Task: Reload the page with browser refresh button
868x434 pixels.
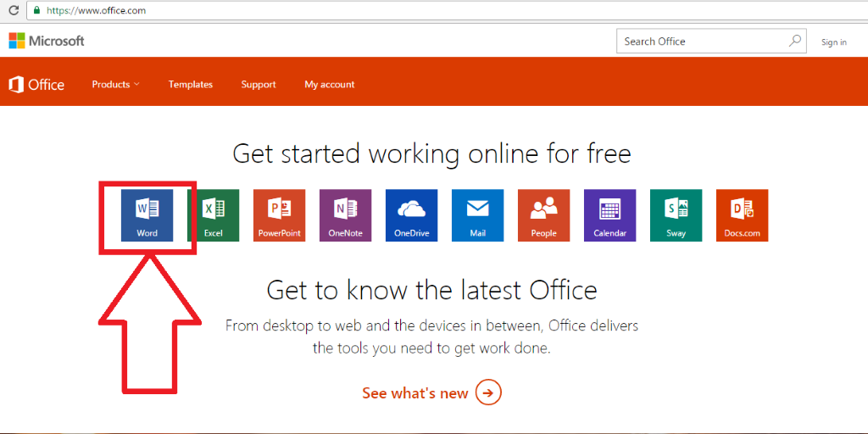Action: (13, 11)
